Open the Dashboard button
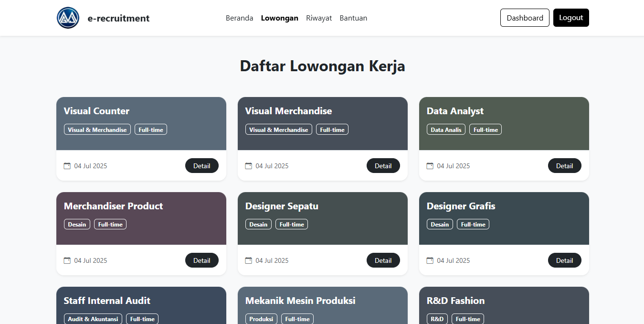This screenshot has height=324, width=644. (x=525, y=18)
